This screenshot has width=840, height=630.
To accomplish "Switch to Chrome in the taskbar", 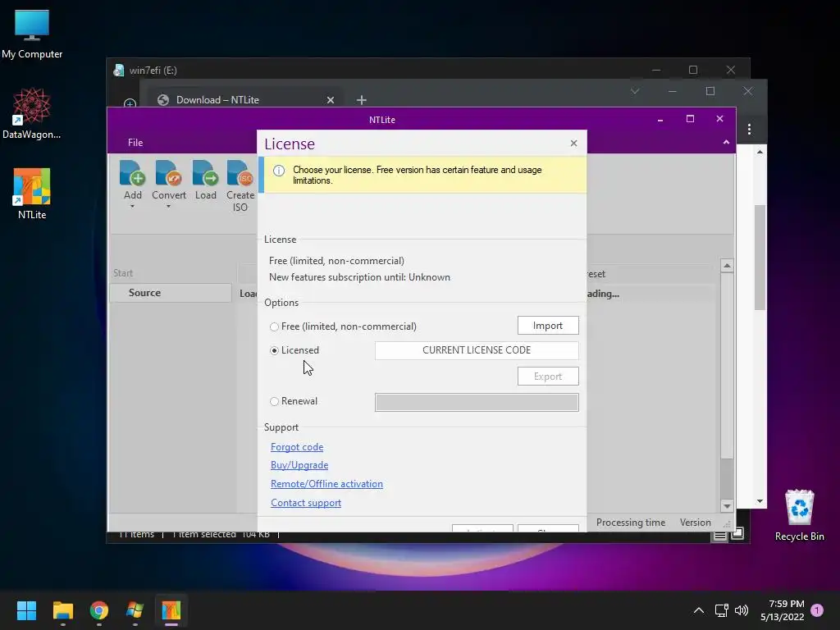I will (x=99, y=610).
